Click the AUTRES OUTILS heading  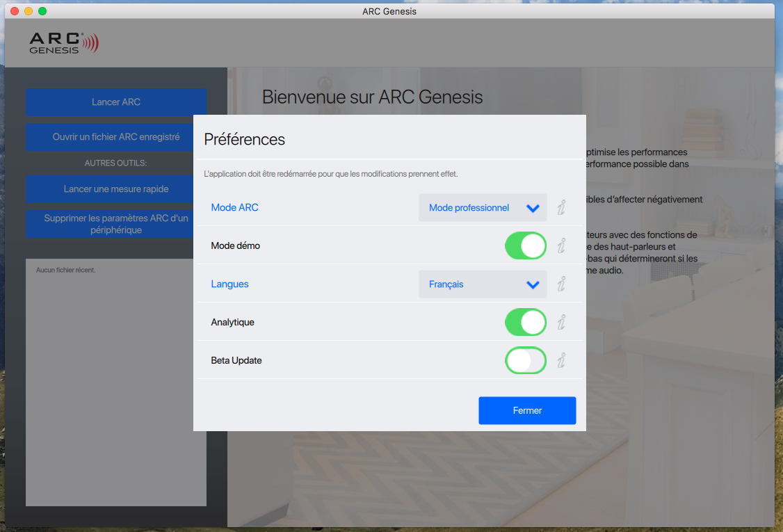click(115, 163)
